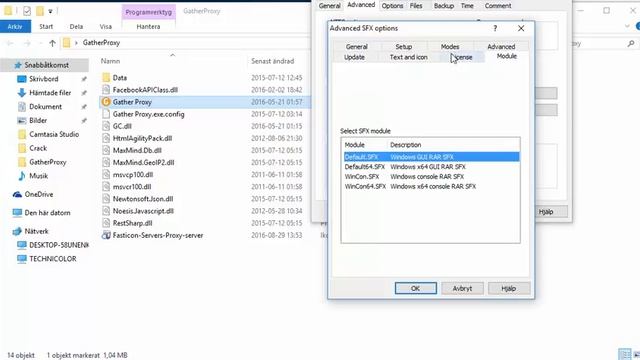This screenshot has height=360, width=640.
Task: Click Avbryt in Advanced SFX options
Action: tap(462, 288)
